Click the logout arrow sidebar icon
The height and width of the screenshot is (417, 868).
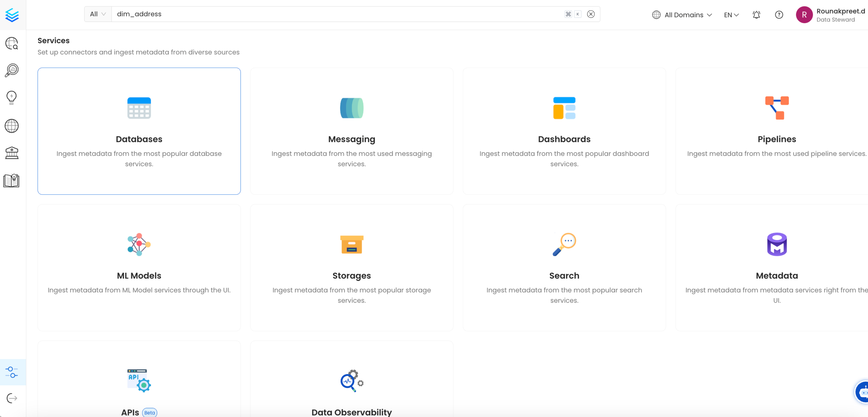coord(12,398)
